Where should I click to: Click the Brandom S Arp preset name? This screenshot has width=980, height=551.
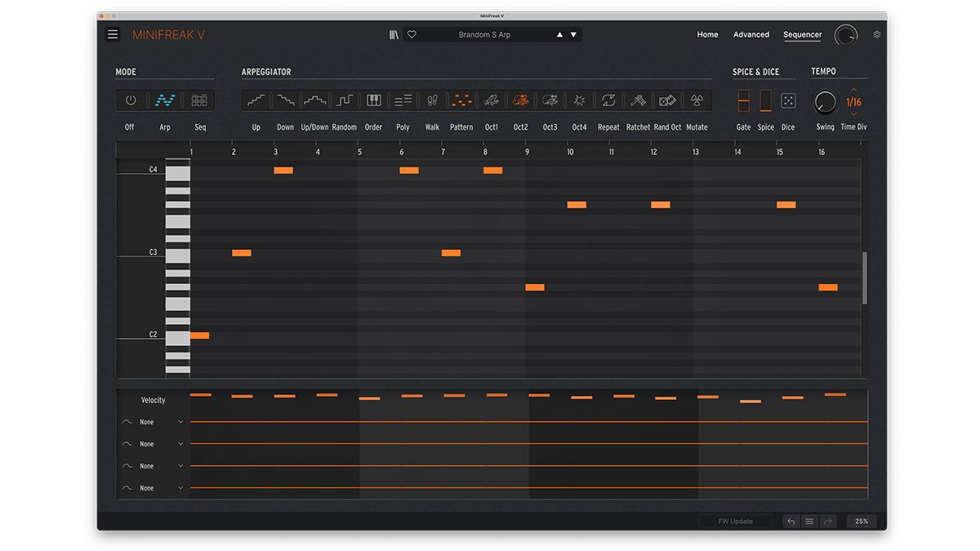(484, 34)
